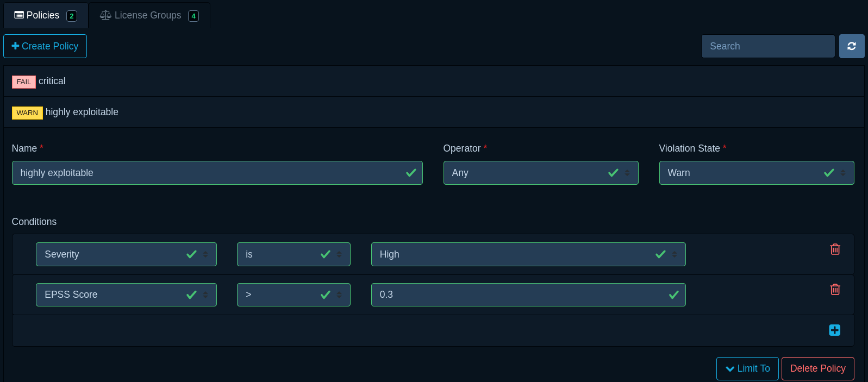Collapse the highly exploitable policy row

(x=434, y=112)
